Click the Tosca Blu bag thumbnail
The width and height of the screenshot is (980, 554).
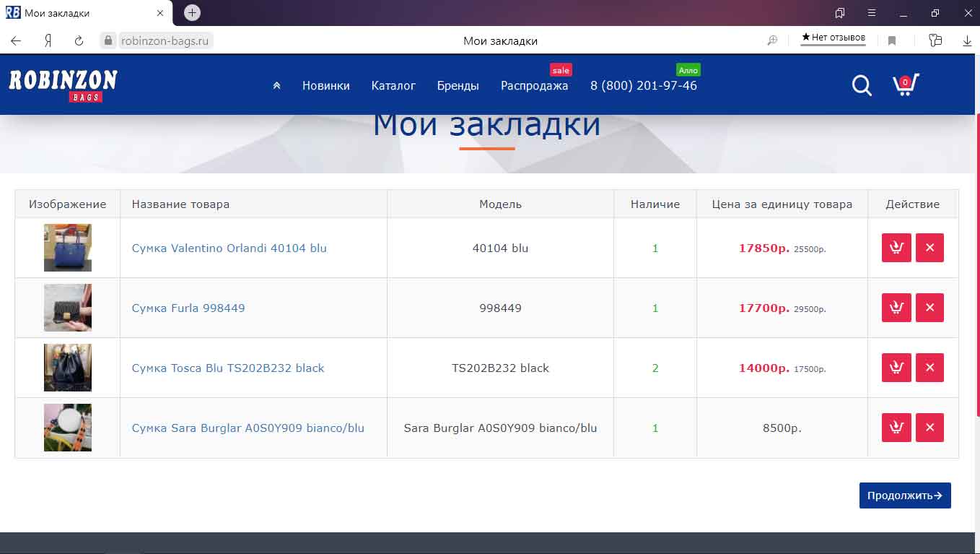tap(68, 368)
